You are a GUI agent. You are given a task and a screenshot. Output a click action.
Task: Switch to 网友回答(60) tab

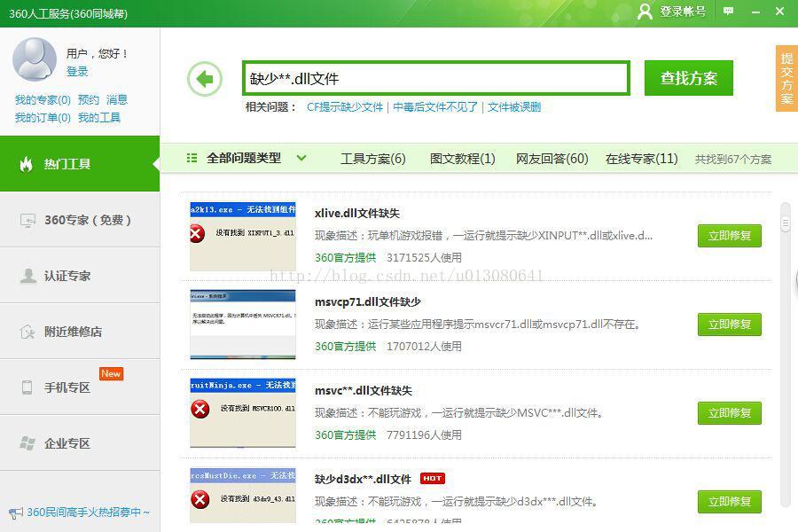(552, 159)
